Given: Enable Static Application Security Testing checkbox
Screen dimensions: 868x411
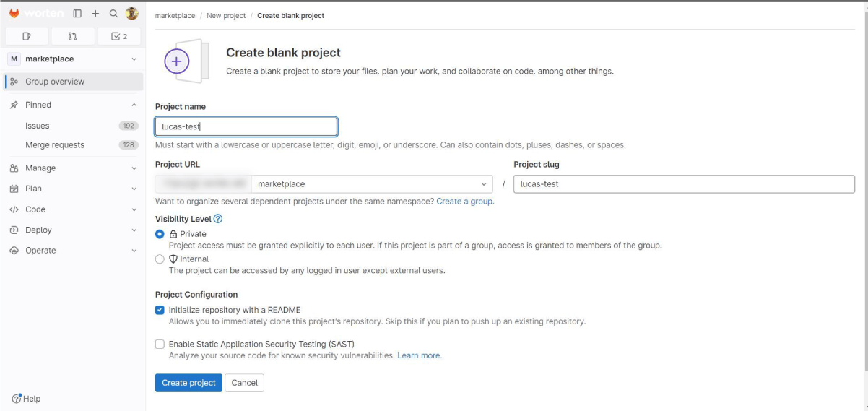Looking at the screenshot, I should click(160, 345).
